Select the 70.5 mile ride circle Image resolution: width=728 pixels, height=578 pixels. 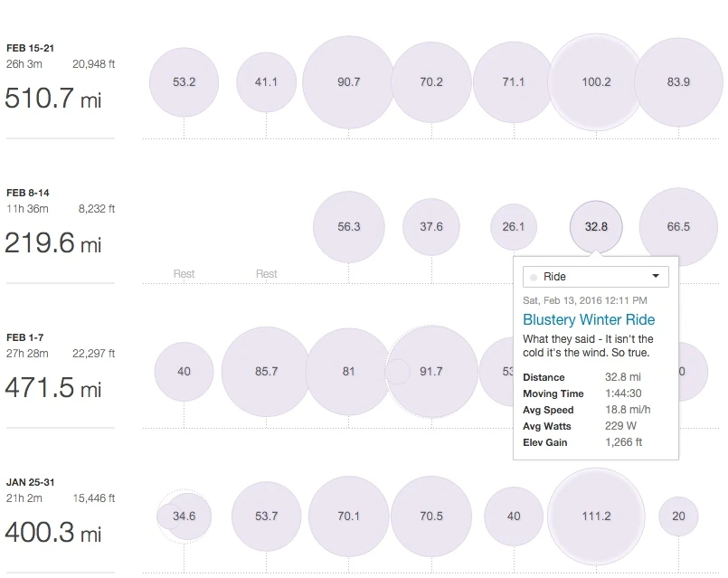coord(431,516)
